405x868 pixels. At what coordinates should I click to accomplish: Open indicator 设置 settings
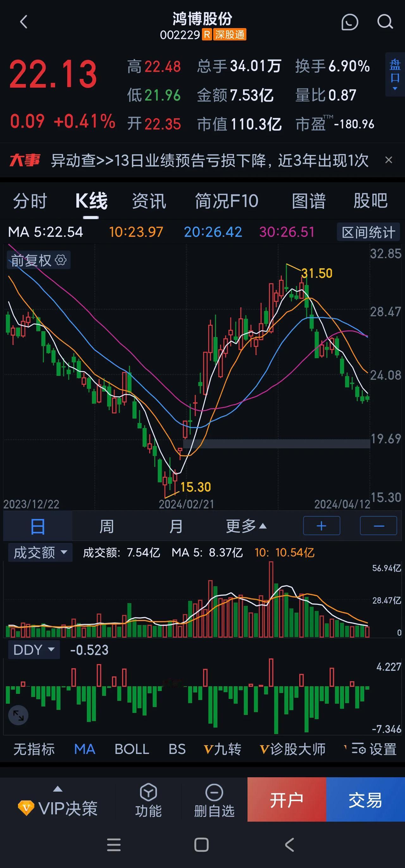[x=374, y=749]
